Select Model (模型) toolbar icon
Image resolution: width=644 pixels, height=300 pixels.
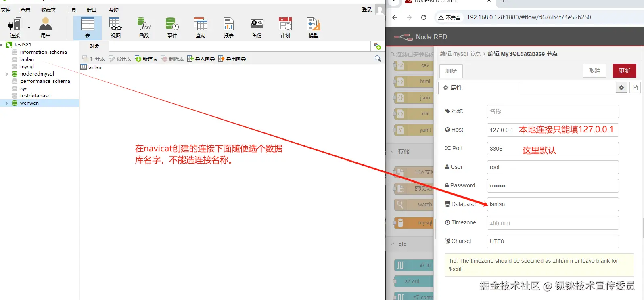[314, 28]
